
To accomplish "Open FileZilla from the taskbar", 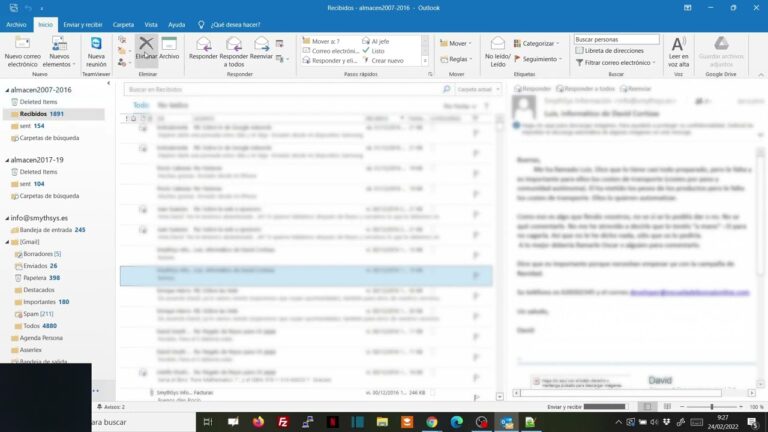I will 283,422.
